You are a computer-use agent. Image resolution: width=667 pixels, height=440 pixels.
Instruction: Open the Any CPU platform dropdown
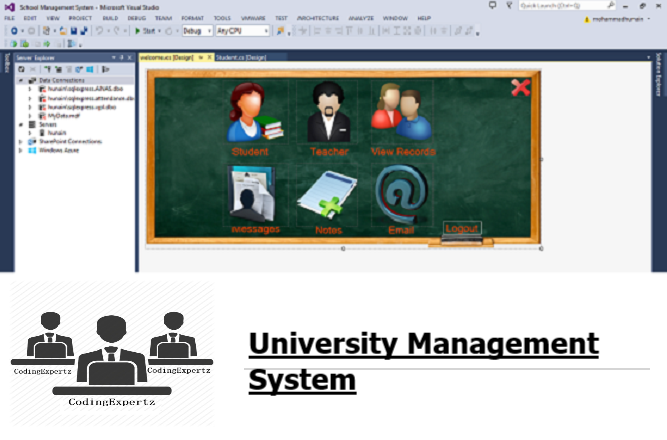[x=238, y=31]
